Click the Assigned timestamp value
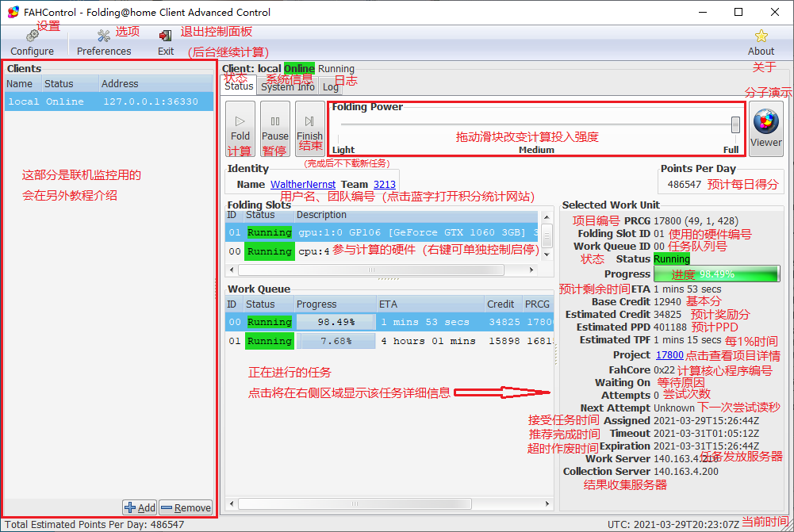794x532 pixels. click(706, 421)
